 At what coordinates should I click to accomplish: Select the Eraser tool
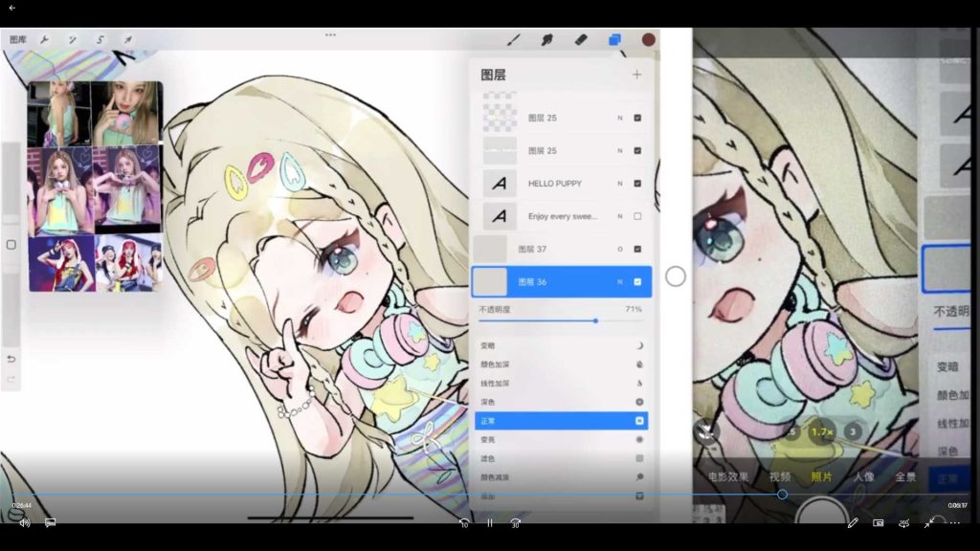(x=581, y=40)
